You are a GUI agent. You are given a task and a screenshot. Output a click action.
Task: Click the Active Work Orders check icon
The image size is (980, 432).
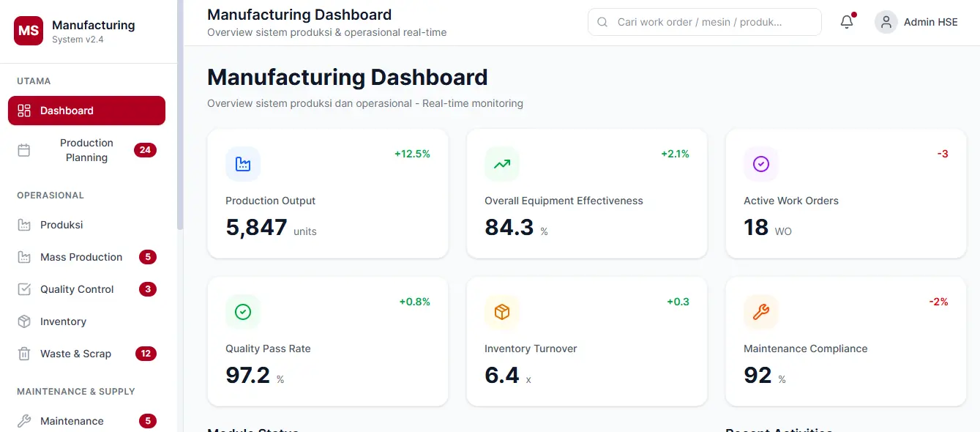(x=760, y=164)
